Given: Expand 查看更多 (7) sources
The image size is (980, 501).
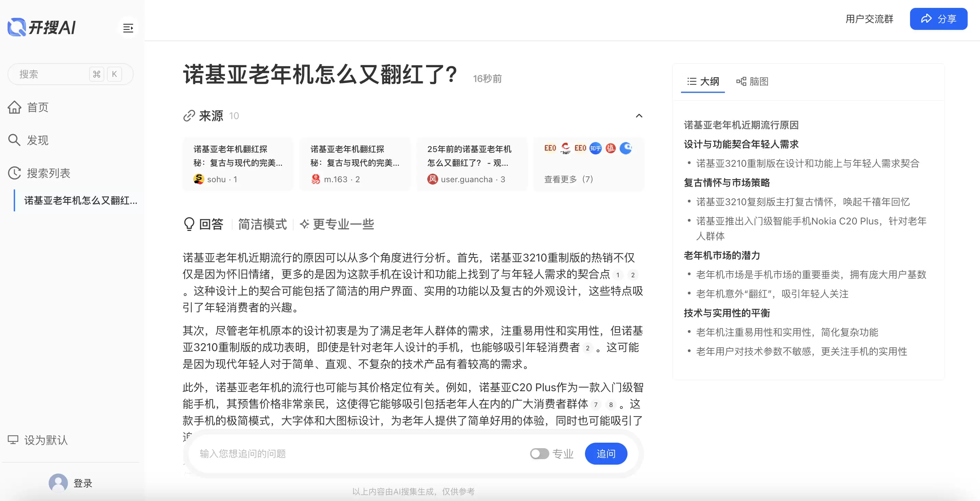Looking at the screenshot, I should (x=569, y=179).
